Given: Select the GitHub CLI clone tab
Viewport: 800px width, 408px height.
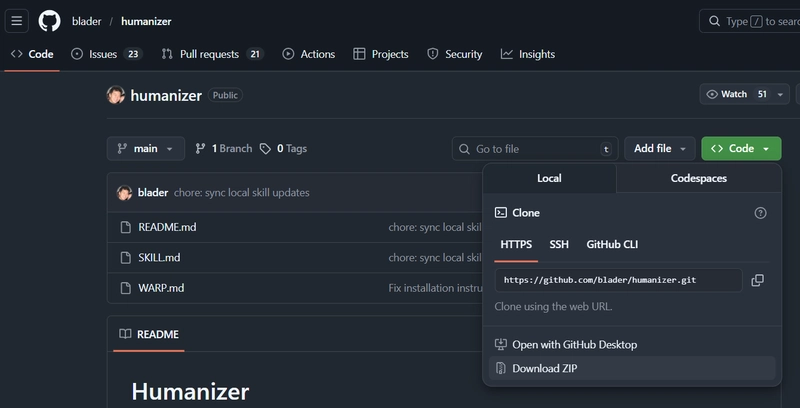Looking at the screenshot, I should point(612,244).
